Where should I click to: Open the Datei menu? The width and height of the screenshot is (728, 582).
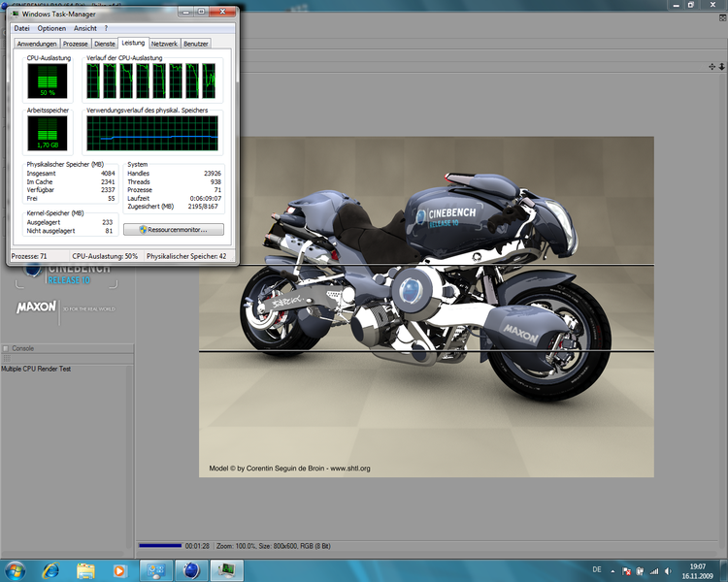point(22,28)
